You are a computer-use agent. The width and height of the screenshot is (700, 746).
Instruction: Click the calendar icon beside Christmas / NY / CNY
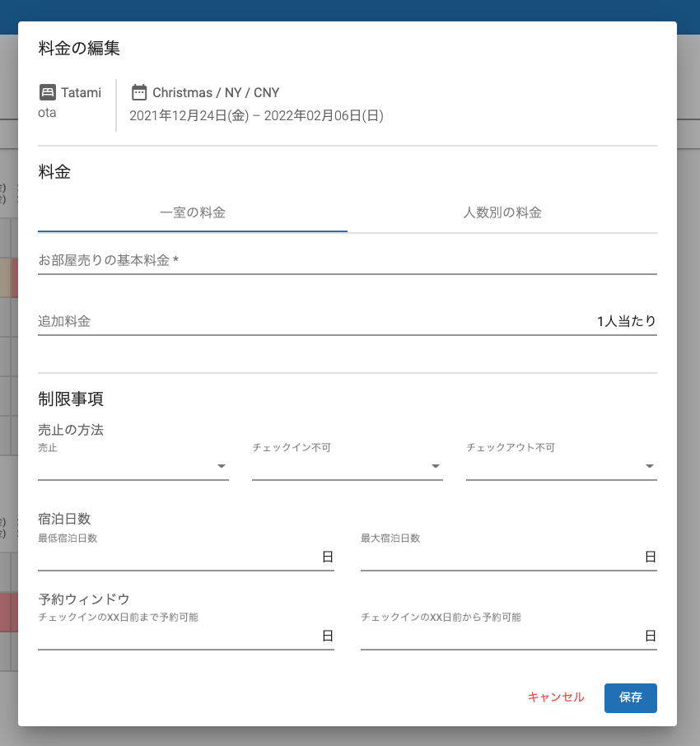[138, 92]
